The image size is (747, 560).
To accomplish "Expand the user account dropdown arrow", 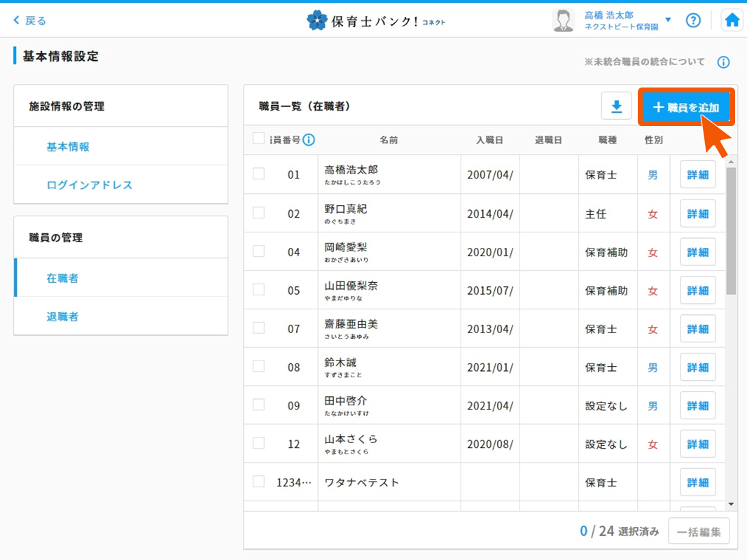I will coord(668,20).
